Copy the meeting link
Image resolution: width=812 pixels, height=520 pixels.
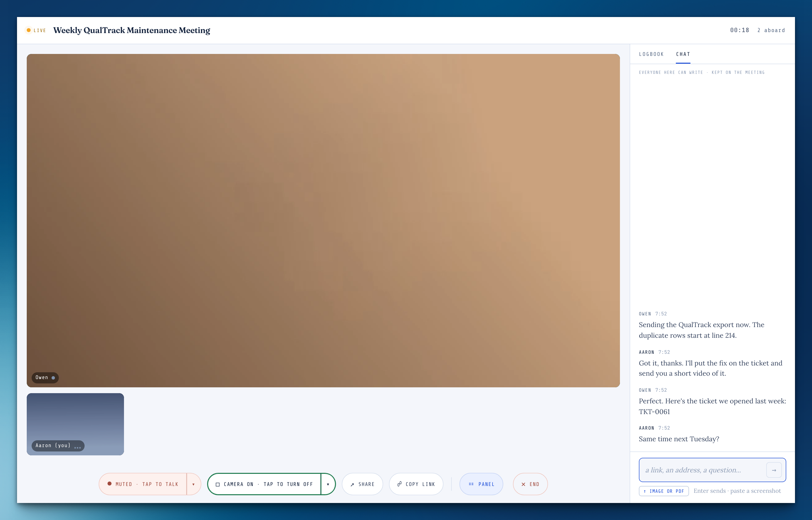[x=416, y=484]
